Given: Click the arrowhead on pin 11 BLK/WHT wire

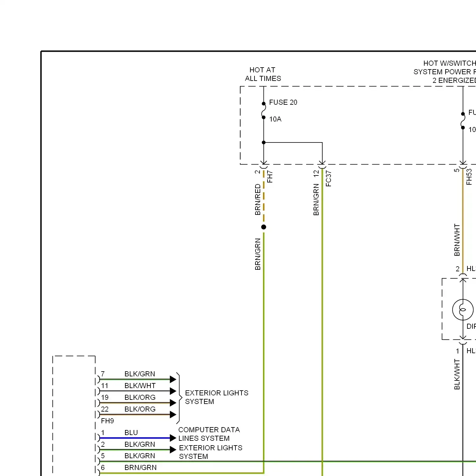Looking at the screenshot, I should 173,391.
